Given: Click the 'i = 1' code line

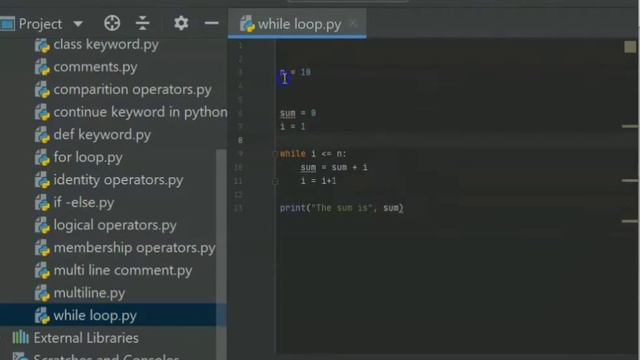Looking at the screenshot, I should click(x=293, y=127).
